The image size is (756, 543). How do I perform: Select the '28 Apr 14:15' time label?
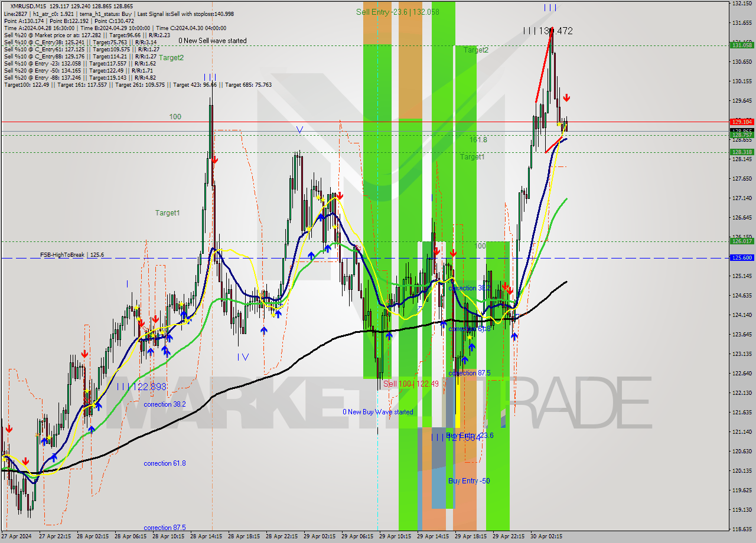[x=206, y=537]
